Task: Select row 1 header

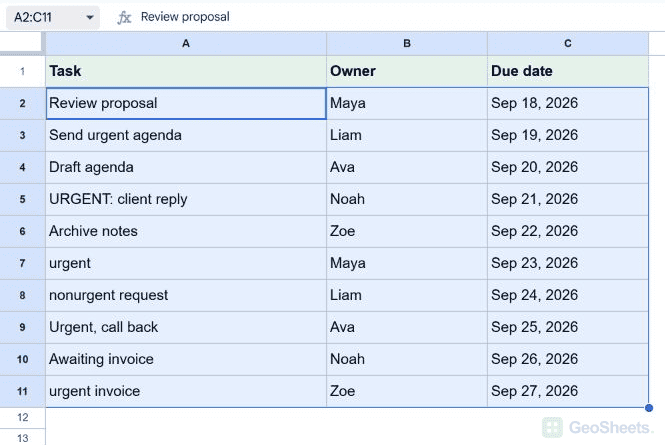Action: 22,71
